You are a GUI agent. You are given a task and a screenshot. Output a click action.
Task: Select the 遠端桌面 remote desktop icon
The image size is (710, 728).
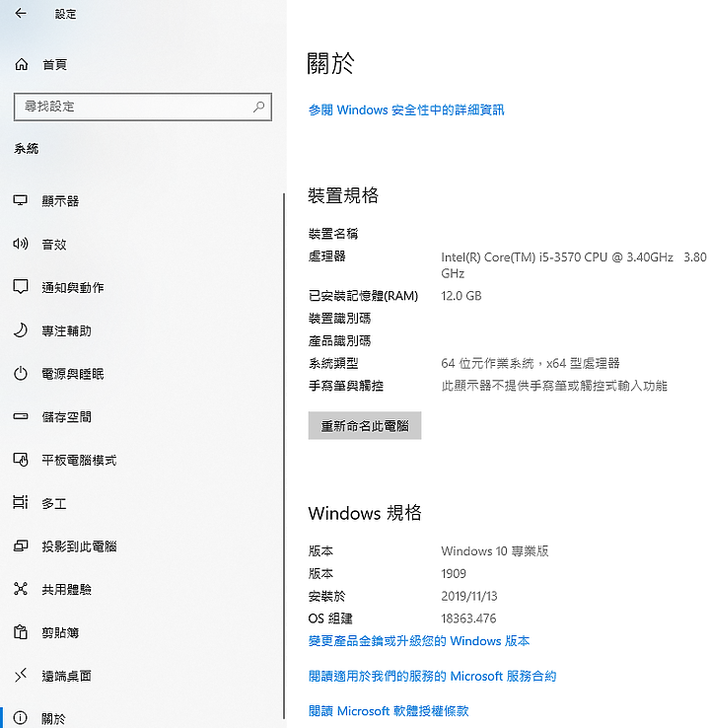coord(21,675)
